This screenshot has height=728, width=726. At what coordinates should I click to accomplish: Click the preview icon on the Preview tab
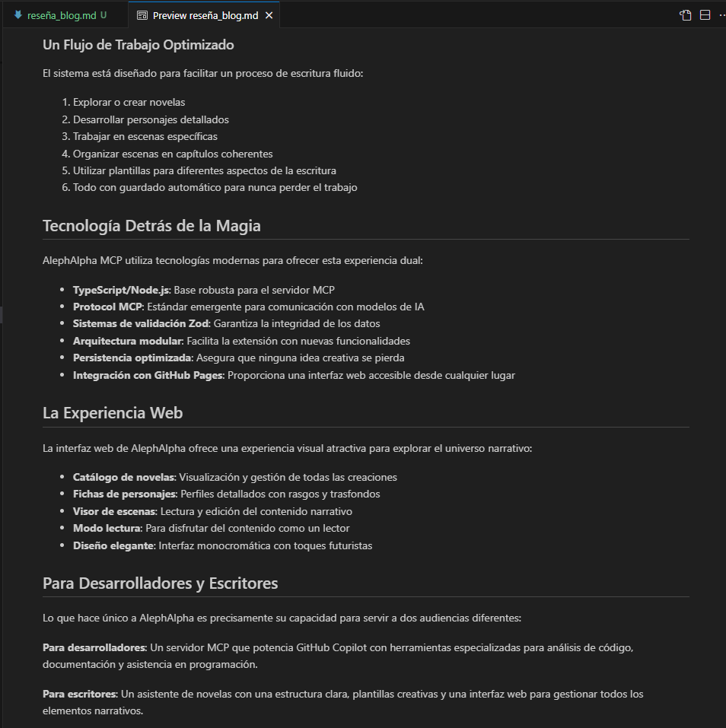coord(142,15)
